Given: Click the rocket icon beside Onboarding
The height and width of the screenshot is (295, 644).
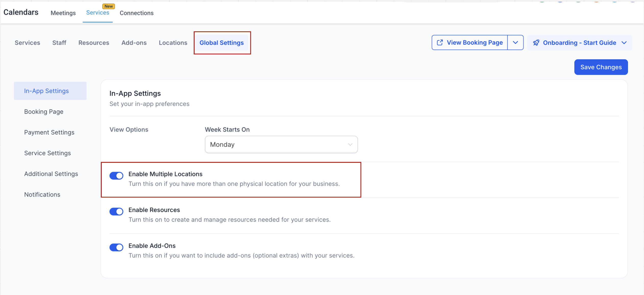Looking at the screenshot, I should [536, 43].
